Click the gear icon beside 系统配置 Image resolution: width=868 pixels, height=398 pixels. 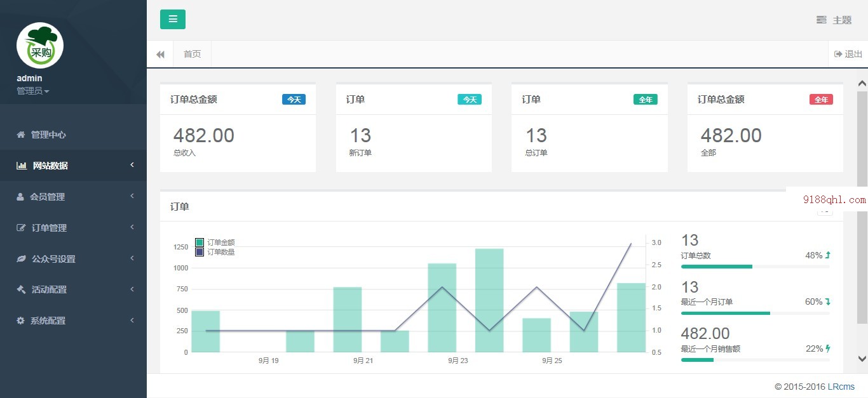20,321
